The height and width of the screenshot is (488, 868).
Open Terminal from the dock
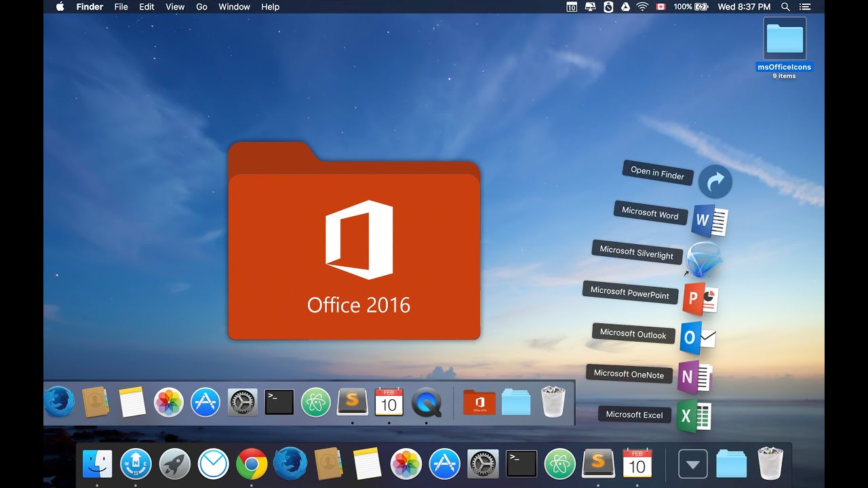pos(521,464)
